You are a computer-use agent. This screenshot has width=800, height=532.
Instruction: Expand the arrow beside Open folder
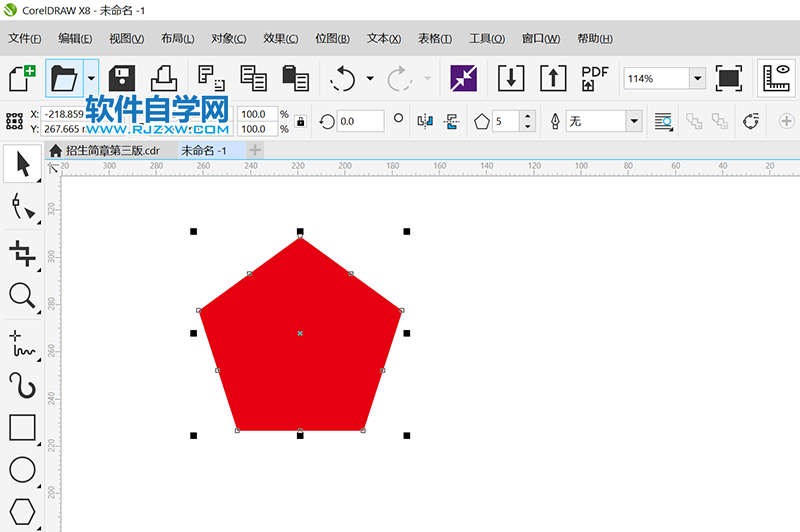pyautogui.click(x=91, y=78)
